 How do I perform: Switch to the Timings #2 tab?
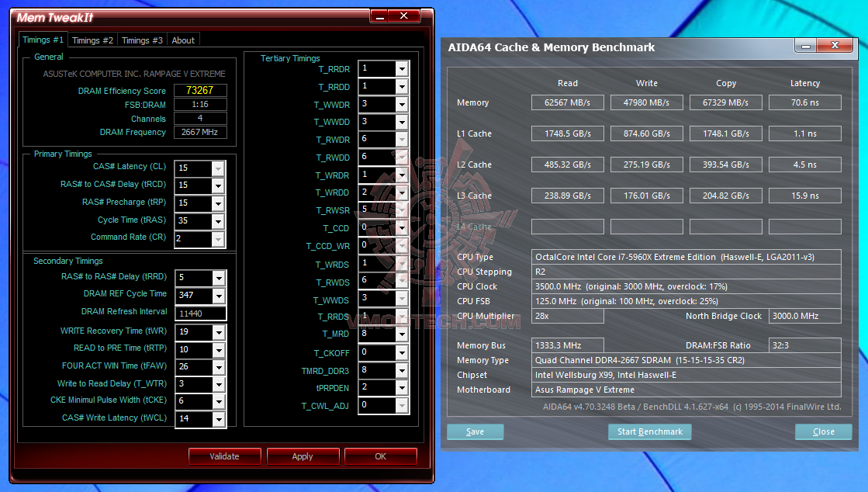coord(92,40)
